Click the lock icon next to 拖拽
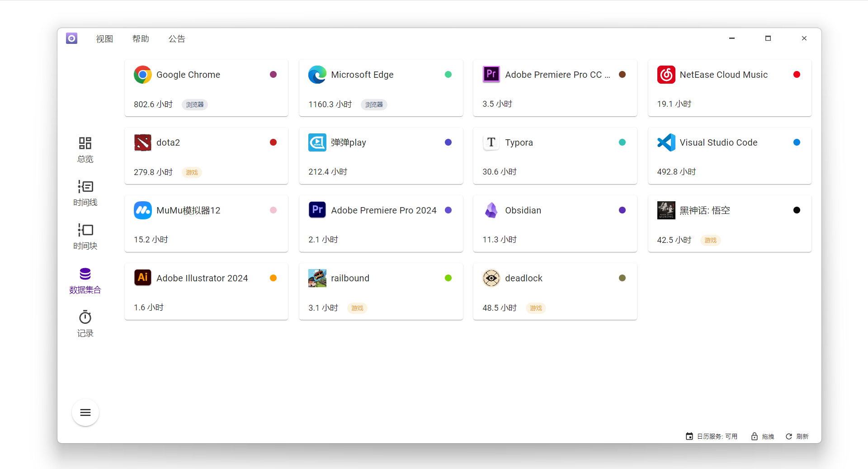 click(x=754, y=436)
